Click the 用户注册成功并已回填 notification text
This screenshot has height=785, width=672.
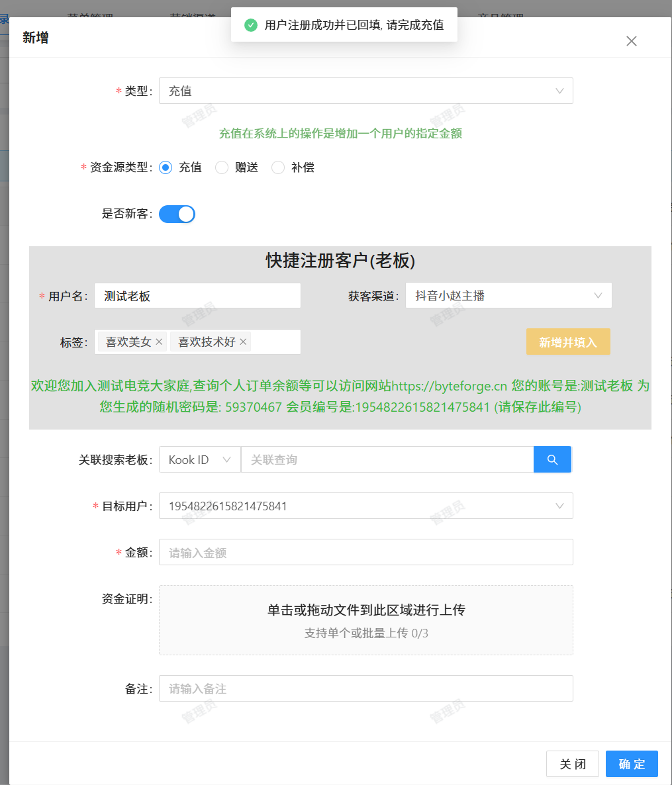click(x=354, y=25)
